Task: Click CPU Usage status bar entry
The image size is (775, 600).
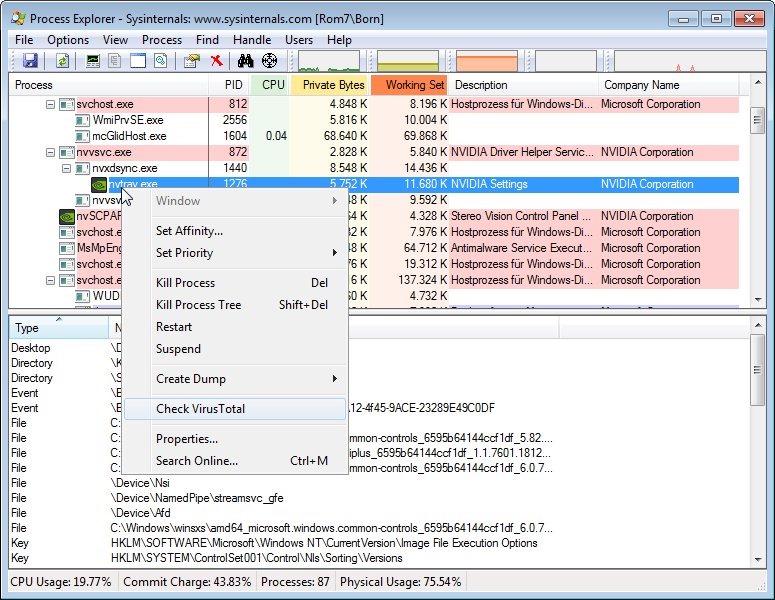Action: (x=61, y=582)
